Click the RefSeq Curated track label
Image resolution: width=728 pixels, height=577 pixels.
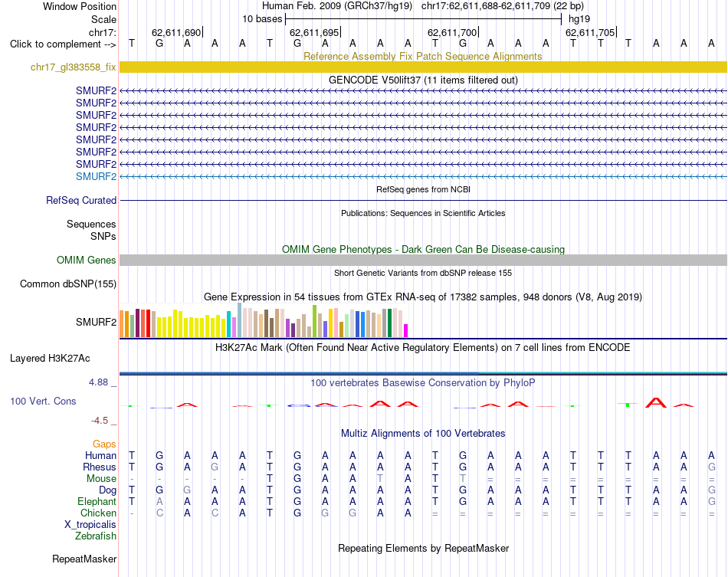[81, 200]
